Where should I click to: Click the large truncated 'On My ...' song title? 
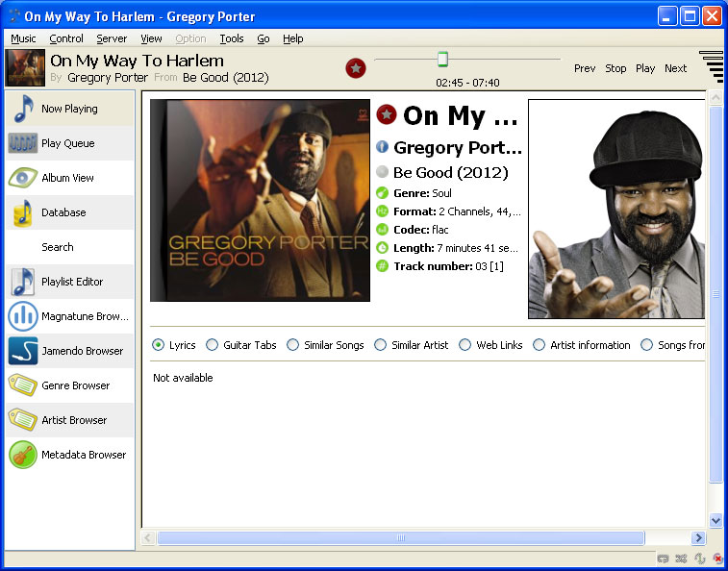click(x=460, y=115)
